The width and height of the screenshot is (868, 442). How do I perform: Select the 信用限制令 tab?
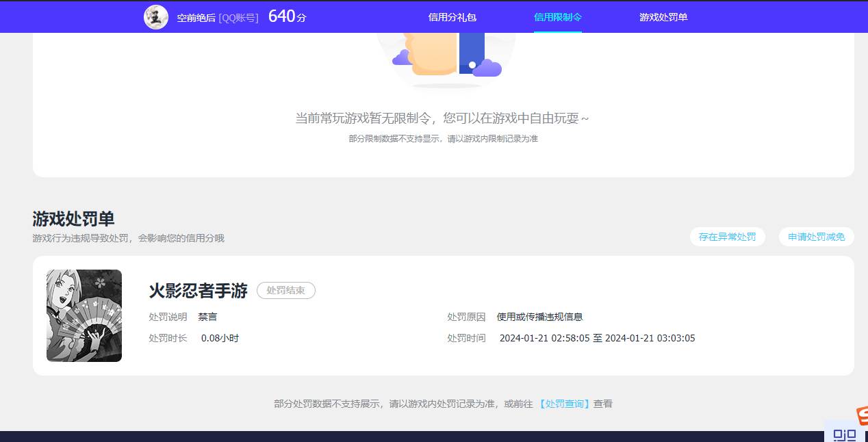pos(557,16)
